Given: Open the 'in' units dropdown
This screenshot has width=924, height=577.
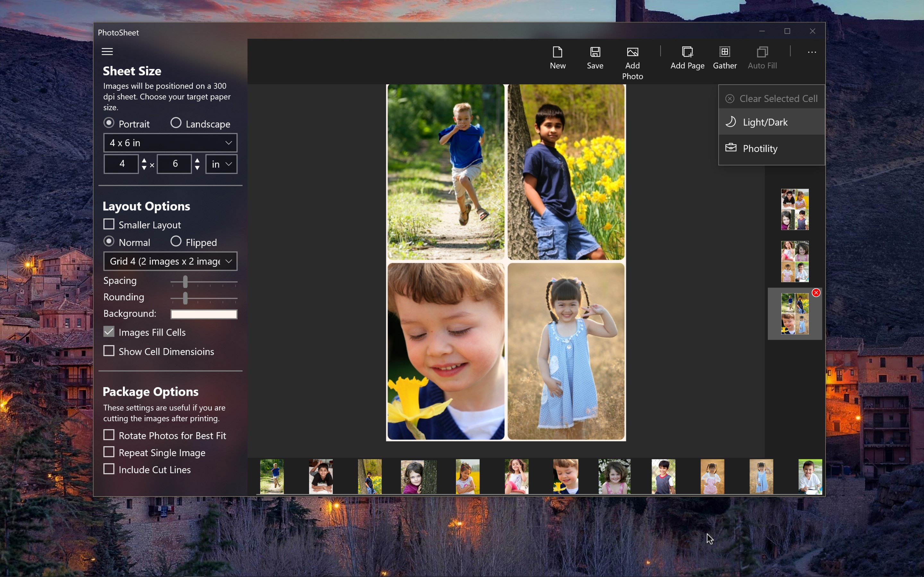Looking at the screenshot, I should point(221,164).
